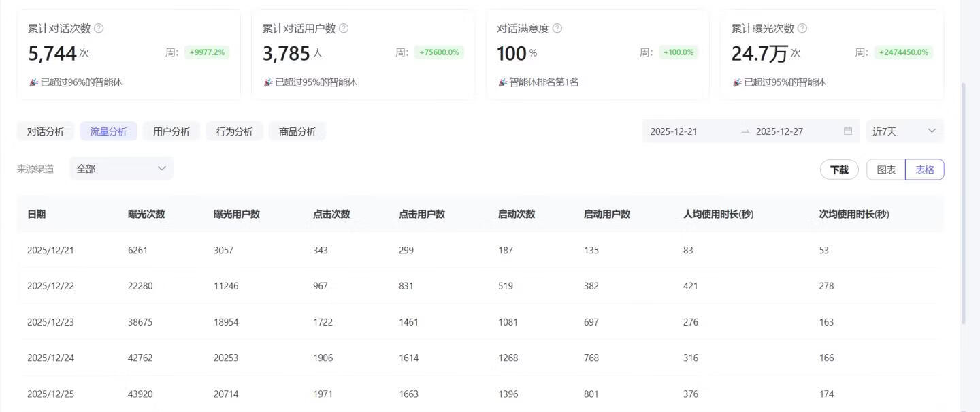
Task: Open the calendar icon in the date range picker
Action: (x=847, y=131)
